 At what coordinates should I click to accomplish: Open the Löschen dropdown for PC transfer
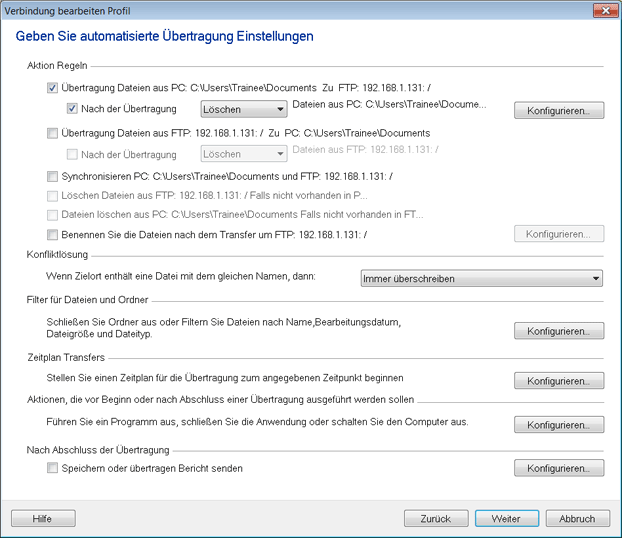point(244,110)
